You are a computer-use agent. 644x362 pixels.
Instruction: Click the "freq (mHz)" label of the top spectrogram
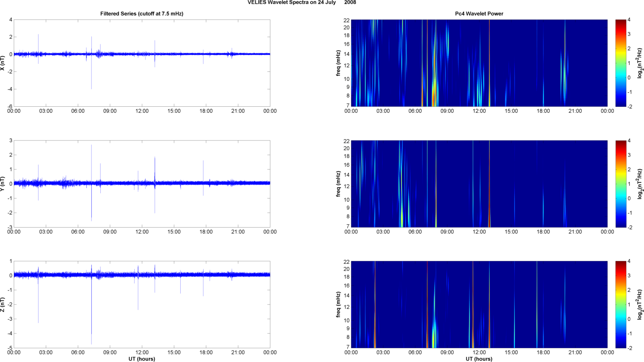click(x=338, y=63)
